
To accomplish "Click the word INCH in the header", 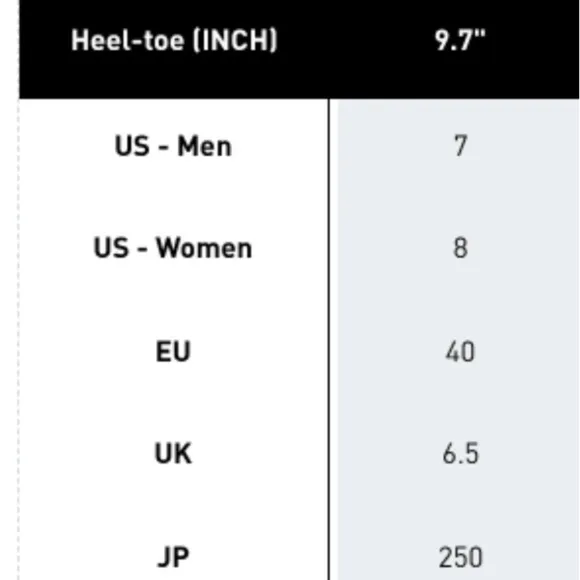I will (x=235, y=40).
